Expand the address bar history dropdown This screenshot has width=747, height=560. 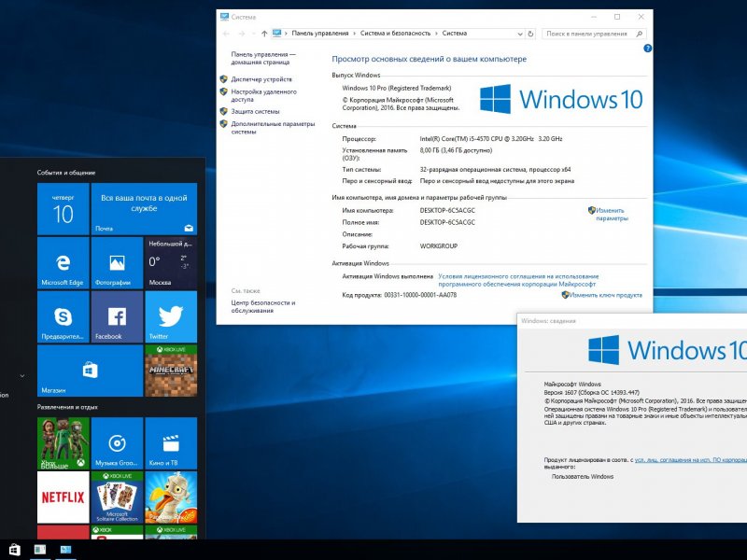click(x=520, y=34)
